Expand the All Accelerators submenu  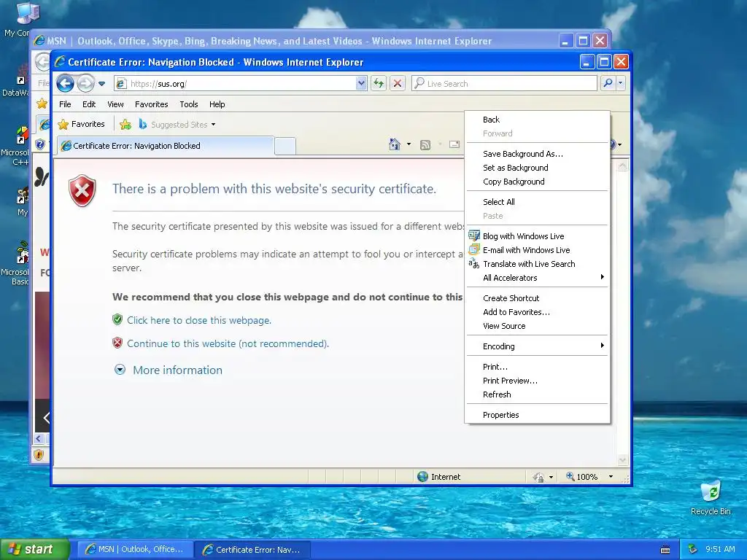point(538,278)
